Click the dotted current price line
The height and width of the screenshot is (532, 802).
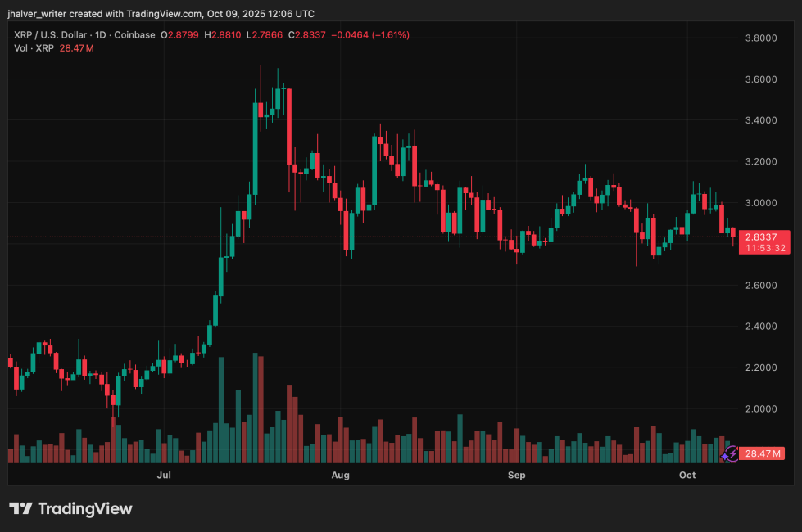pyautogui.click(x=410, y=238)
